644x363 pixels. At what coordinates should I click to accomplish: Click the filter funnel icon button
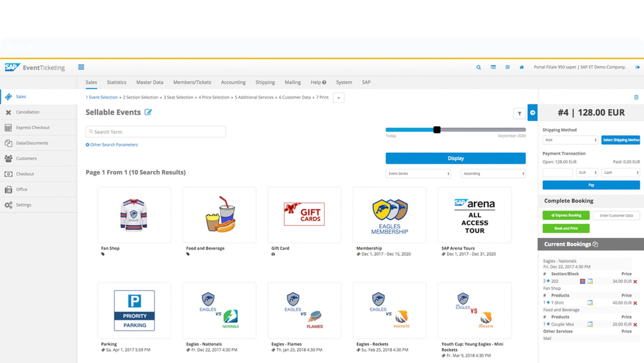[519, 114]
